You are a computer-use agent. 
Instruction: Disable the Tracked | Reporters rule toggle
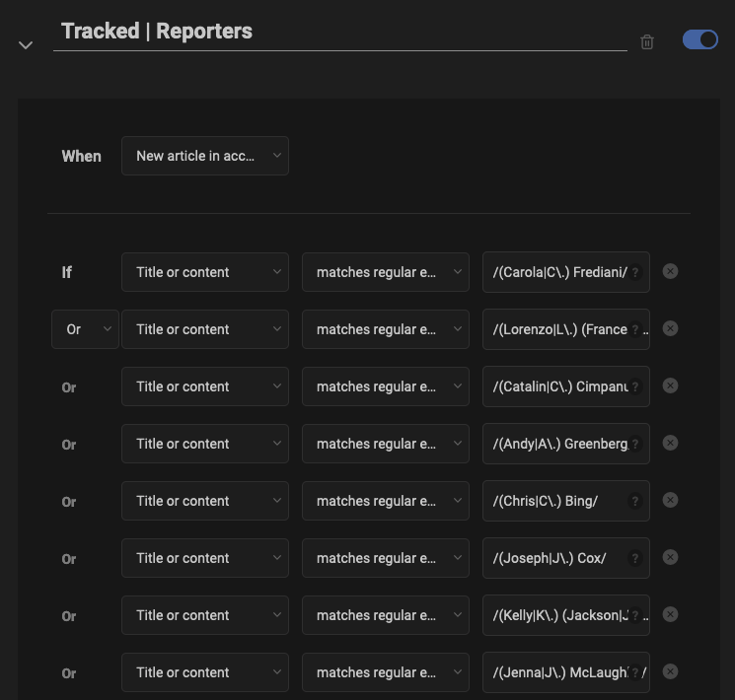tap(699, 39)
